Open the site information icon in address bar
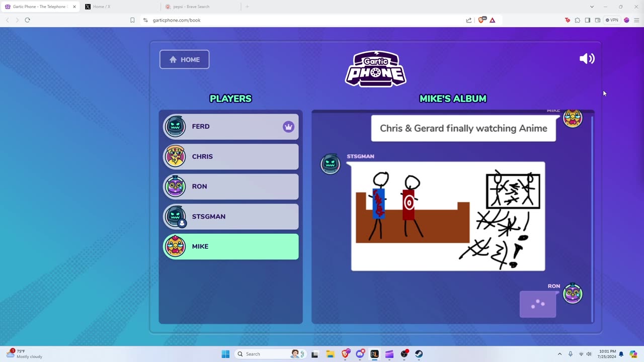 (x=145, y=20)
